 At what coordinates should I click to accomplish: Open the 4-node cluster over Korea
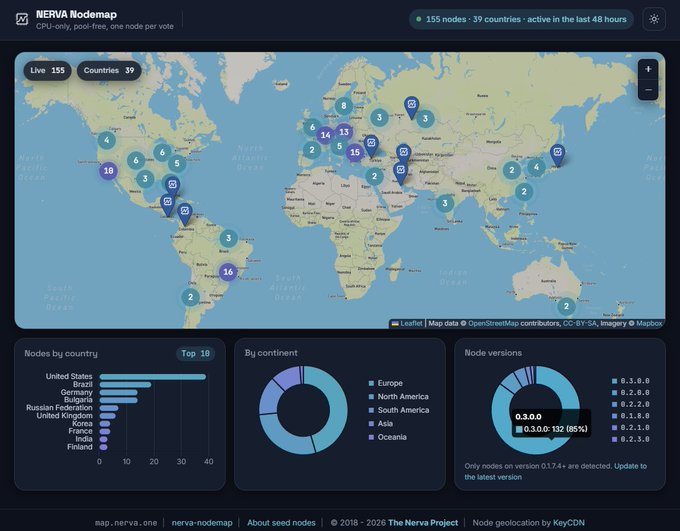[536, 167]
